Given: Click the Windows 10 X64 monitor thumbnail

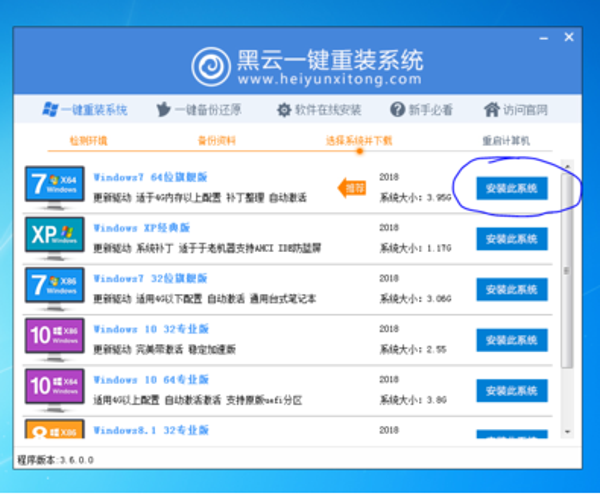Looking at the screenshot, I should click(x=55, y=390).
